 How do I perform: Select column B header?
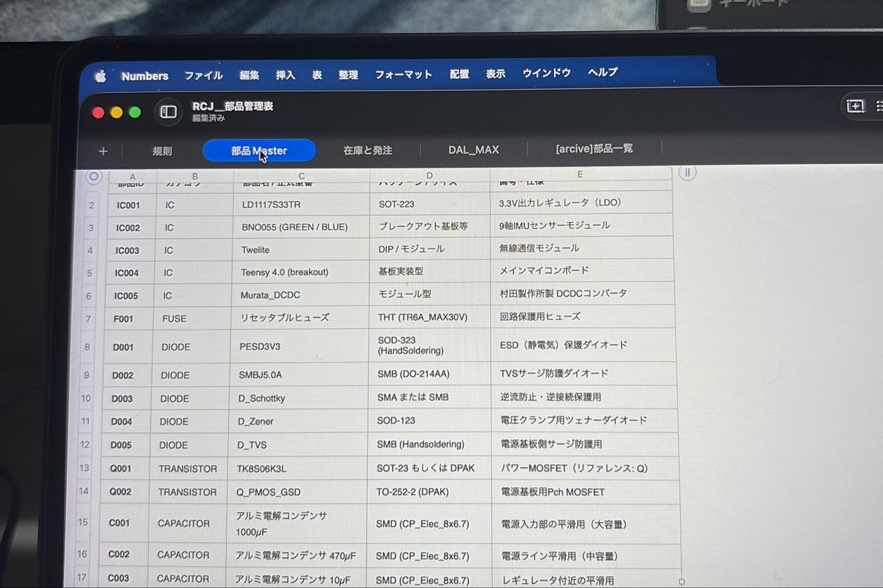point(195,177)
